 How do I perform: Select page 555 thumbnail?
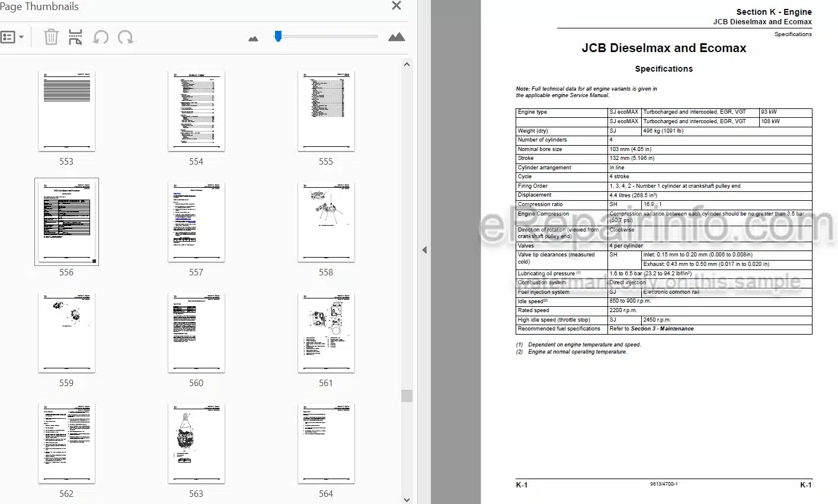coord(326,111)
